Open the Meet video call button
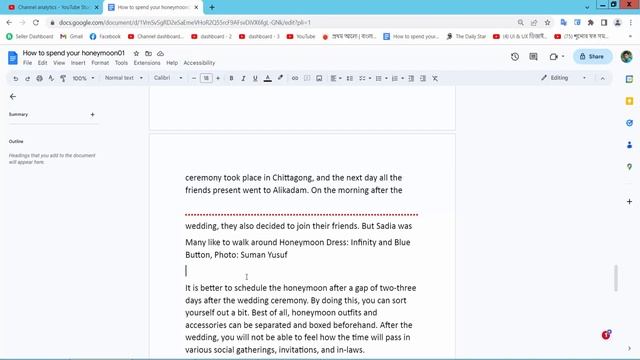Screen dimensions: 640x360 click(556, 57)
